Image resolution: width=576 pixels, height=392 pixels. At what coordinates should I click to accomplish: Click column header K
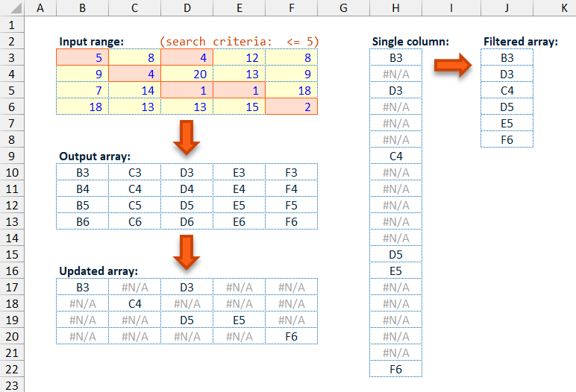pos(563,8)
